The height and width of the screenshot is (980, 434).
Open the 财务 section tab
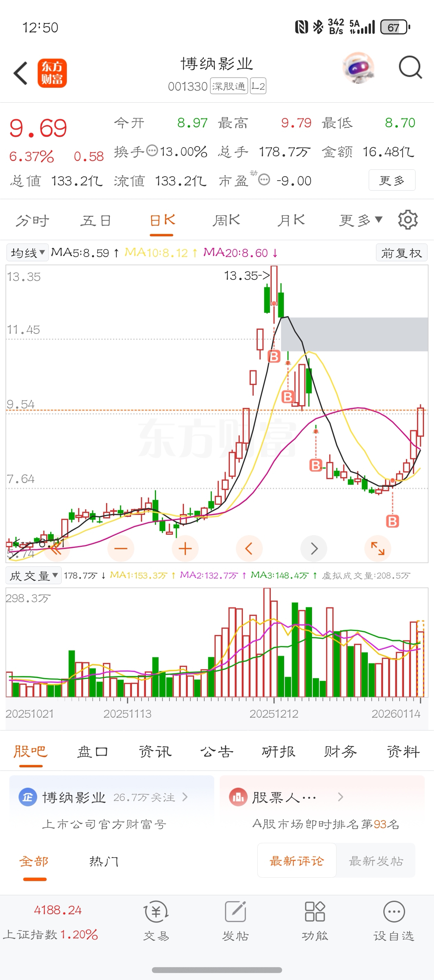(x=341, y=751)
